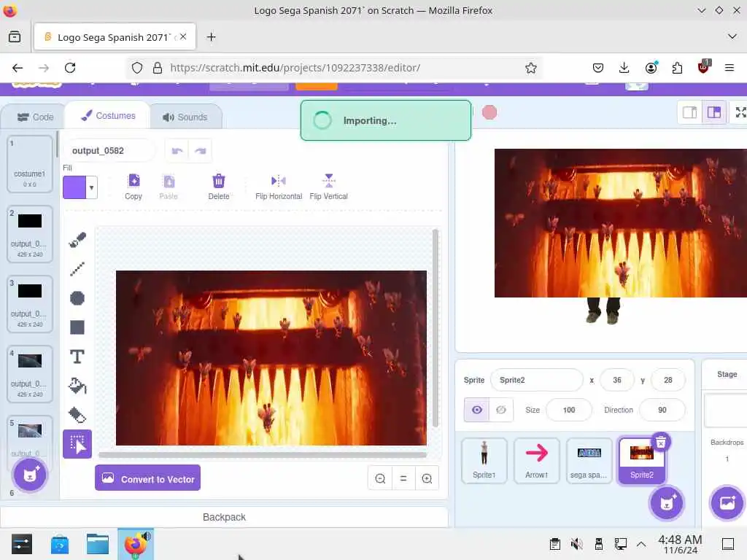Select the sega spa... sprite
The width and height of the screenshot is (747, 560).
589,461
